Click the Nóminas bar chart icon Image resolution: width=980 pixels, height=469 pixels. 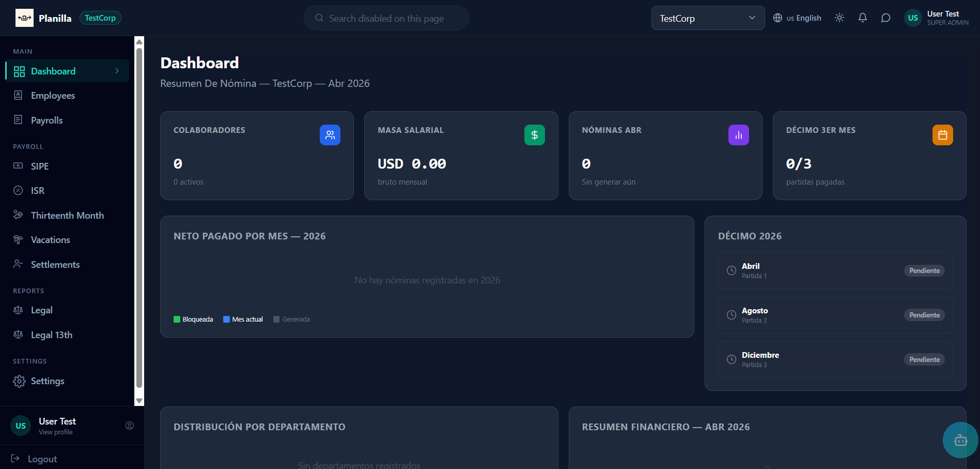point(738,135)
